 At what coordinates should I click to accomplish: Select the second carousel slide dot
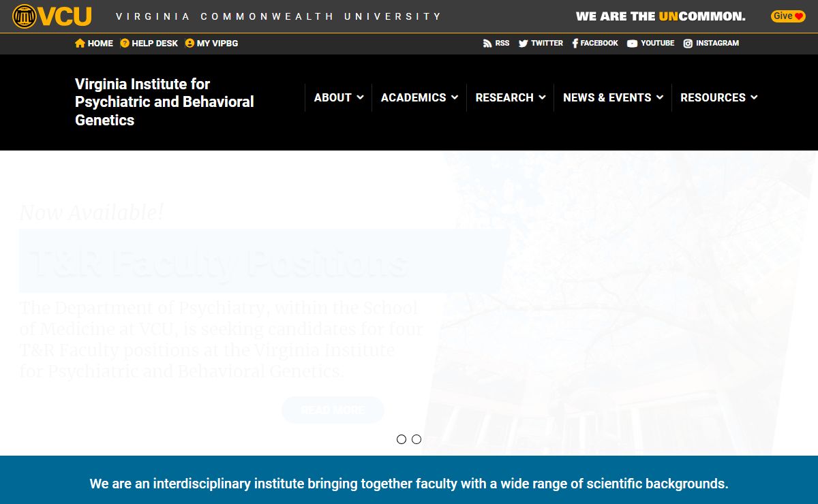[x=416, y=439]
